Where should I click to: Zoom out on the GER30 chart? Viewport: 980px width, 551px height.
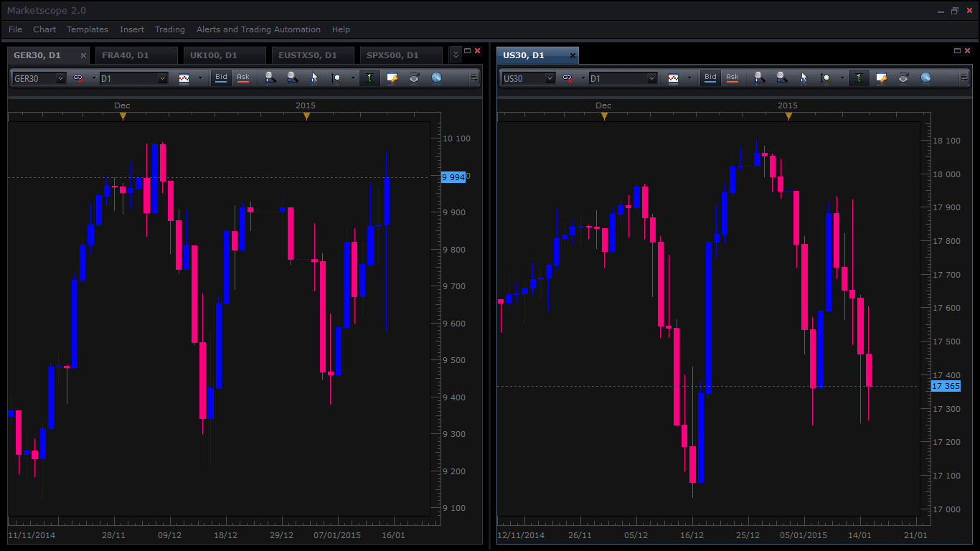pos(292,78)
